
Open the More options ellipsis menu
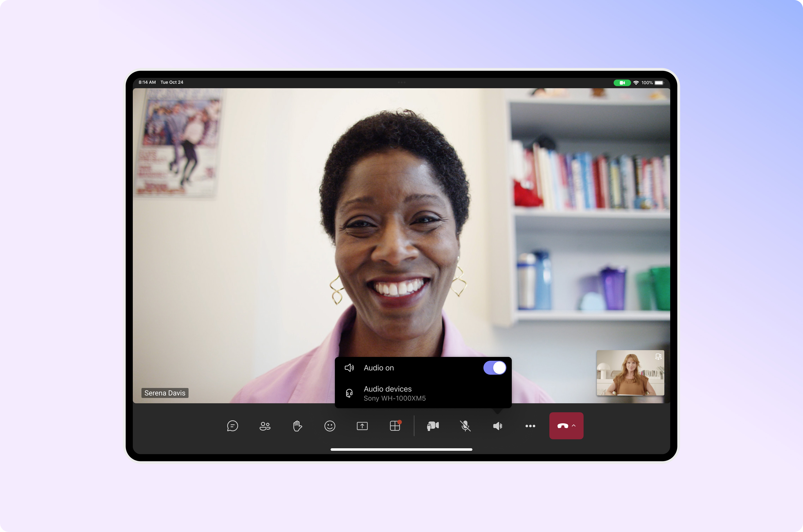(x=530, y=426)
